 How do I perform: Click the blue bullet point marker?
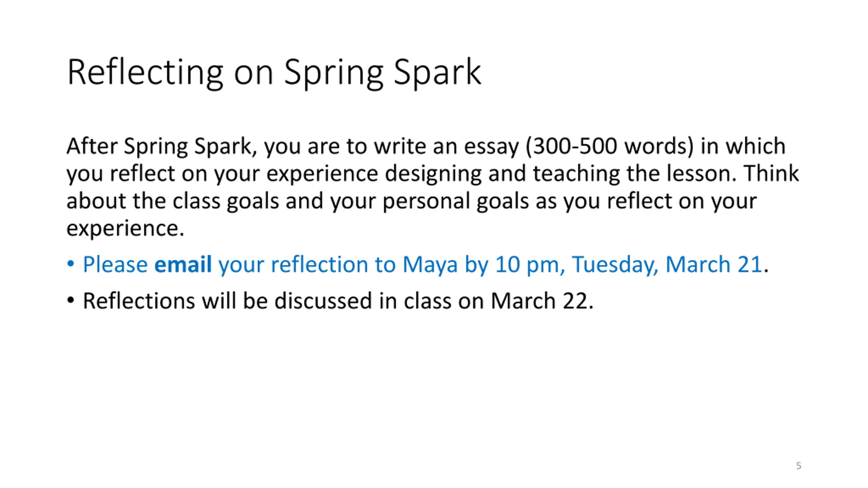pos(71,264)
